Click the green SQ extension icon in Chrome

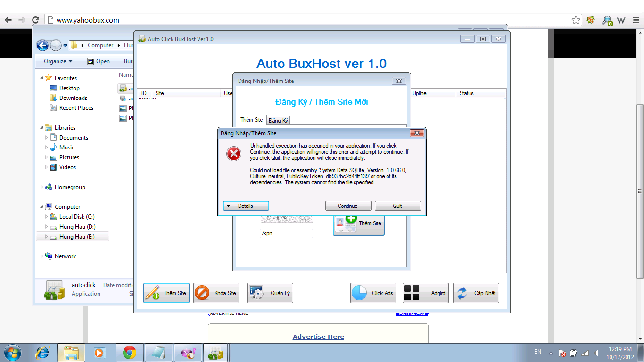[x=591, y=20]
